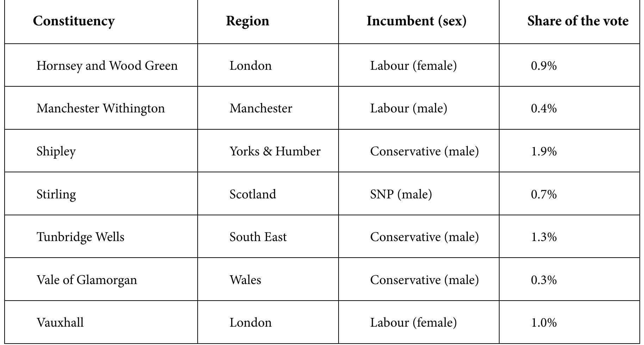Viewport: 644px width, 345px height.
Task: Click the Tunbridge Wells cell
Action: tap(80, 237)
